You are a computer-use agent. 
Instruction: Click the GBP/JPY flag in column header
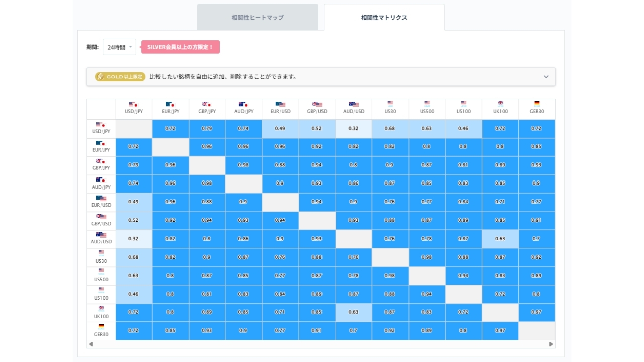pos(207,104)
